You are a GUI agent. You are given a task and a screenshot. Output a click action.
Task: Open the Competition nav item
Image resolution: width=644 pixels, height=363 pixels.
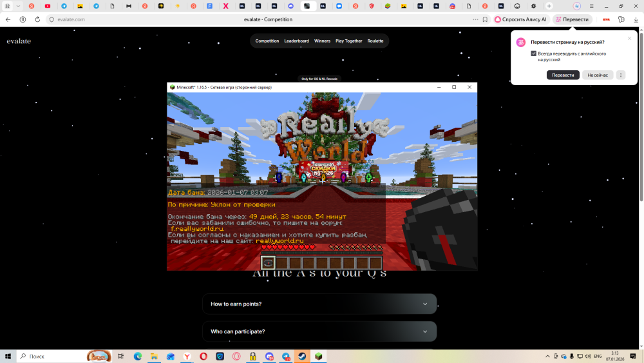click(x=267, y=41)
